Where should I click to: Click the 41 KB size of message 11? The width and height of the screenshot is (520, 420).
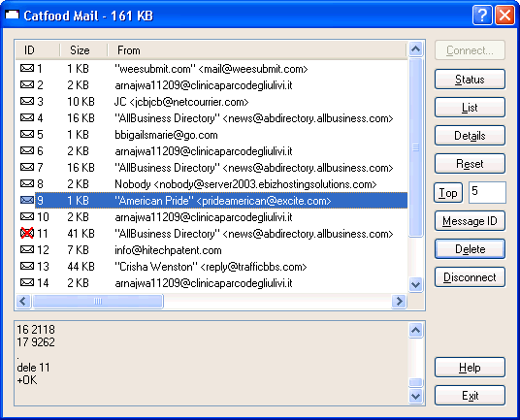point(81,234)
